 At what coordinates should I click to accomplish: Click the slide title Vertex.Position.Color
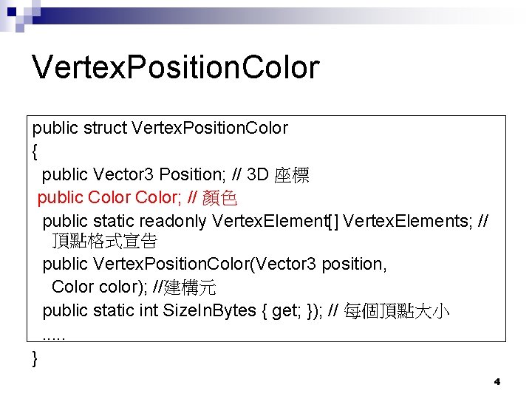pos(176,67)
